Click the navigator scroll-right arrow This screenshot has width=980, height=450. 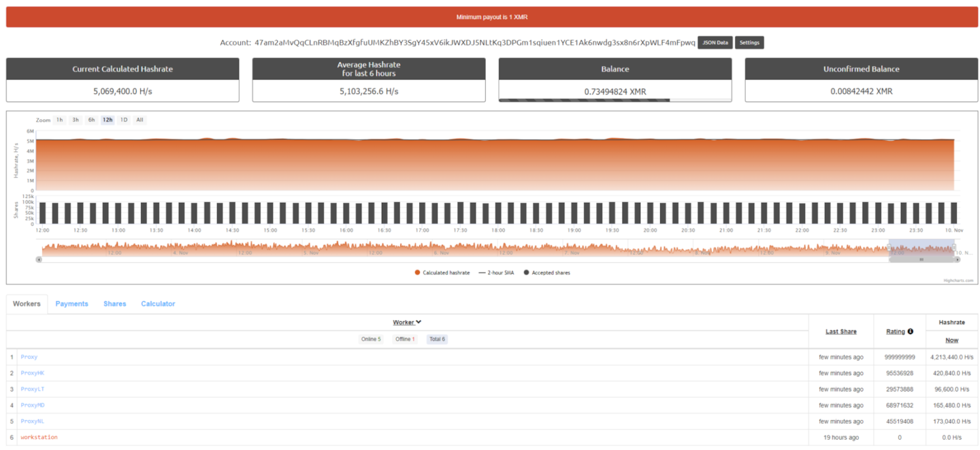click(x=957, y=259)
